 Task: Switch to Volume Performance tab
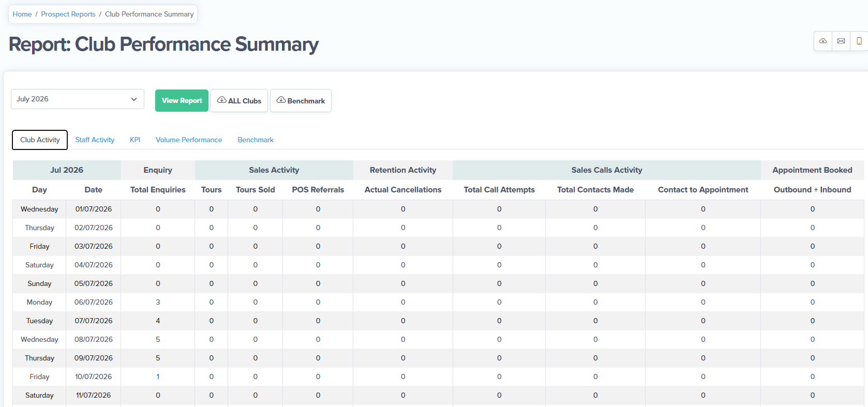tap(189, 140)
